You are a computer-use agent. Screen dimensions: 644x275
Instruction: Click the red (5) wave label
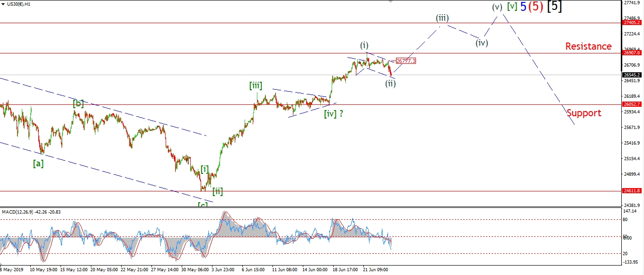pos(534,7)
